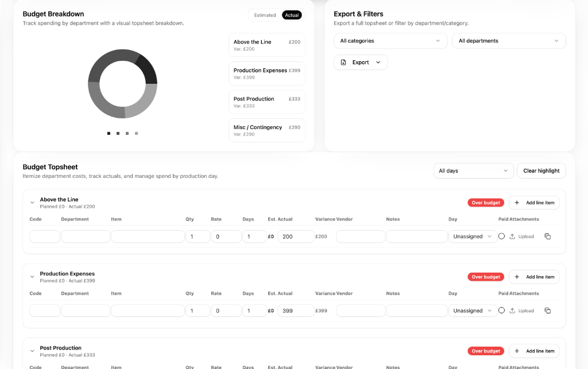Image resolution: width=588 pixels, height=369 pixels.
Task: Click the Actual field showing 200
Action: (x=296, y=236)
